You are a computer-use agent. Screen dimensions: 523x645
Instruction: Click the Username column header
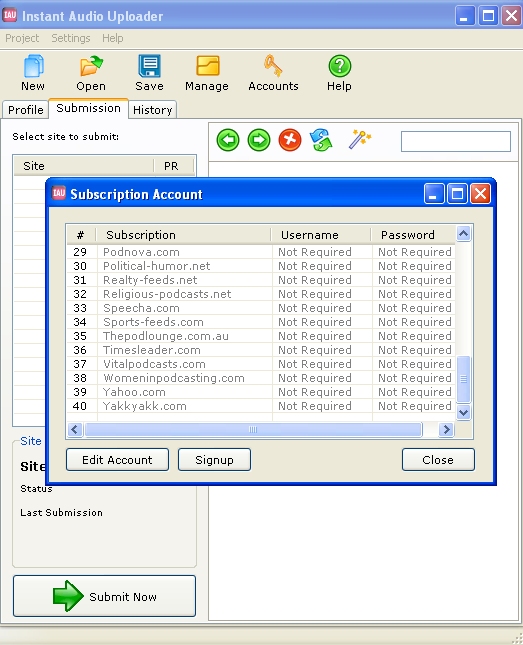tap(321, 235)
